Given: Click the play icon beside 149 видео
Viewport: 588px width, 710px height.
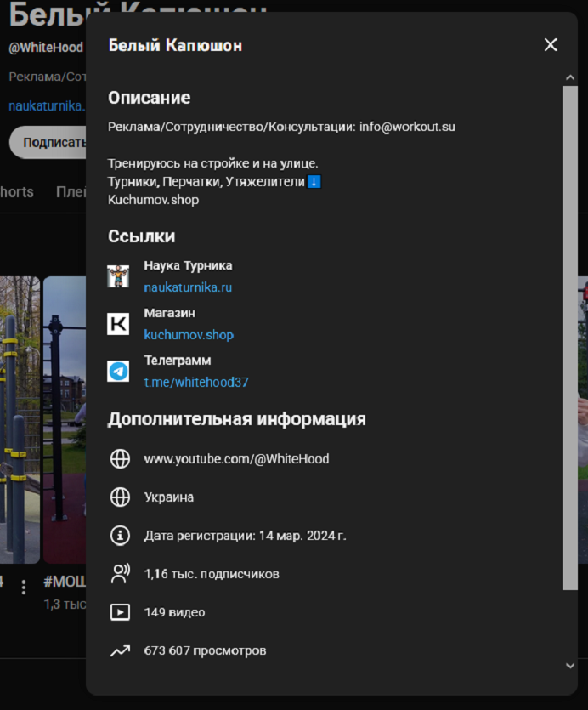Looking at the screenshot, I should pyautogui.click(x=121, y=612).
